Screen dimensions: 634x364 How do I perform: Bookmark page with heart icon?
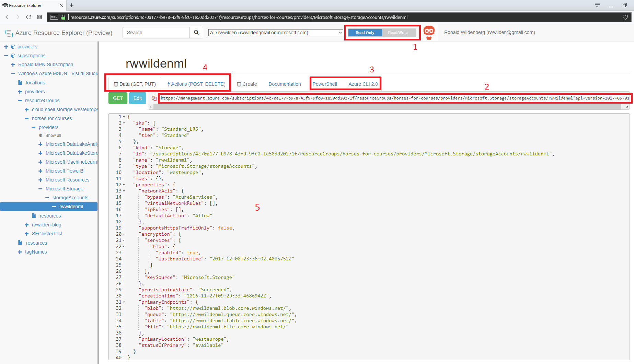[x=625, y=17]
